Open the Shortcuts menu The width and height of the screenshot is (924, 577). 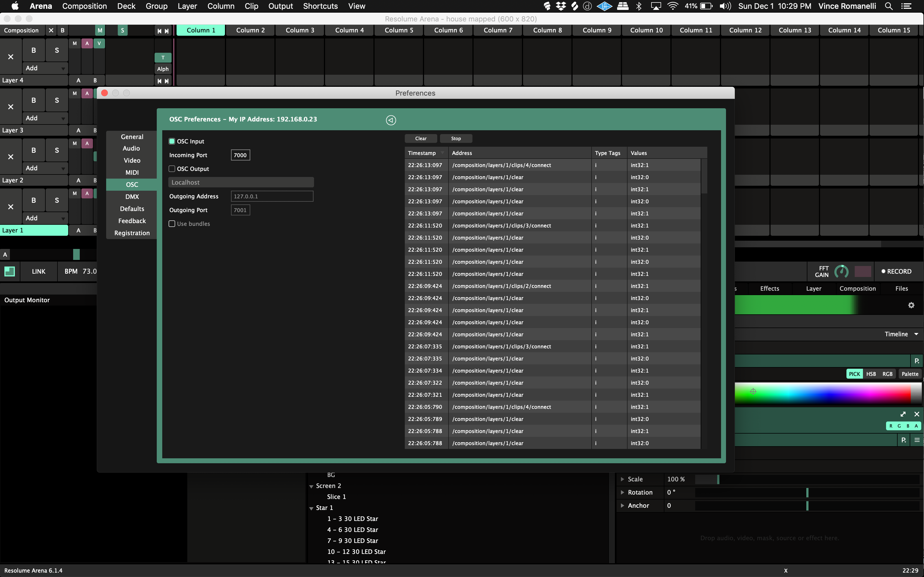(x=320, y=6)
